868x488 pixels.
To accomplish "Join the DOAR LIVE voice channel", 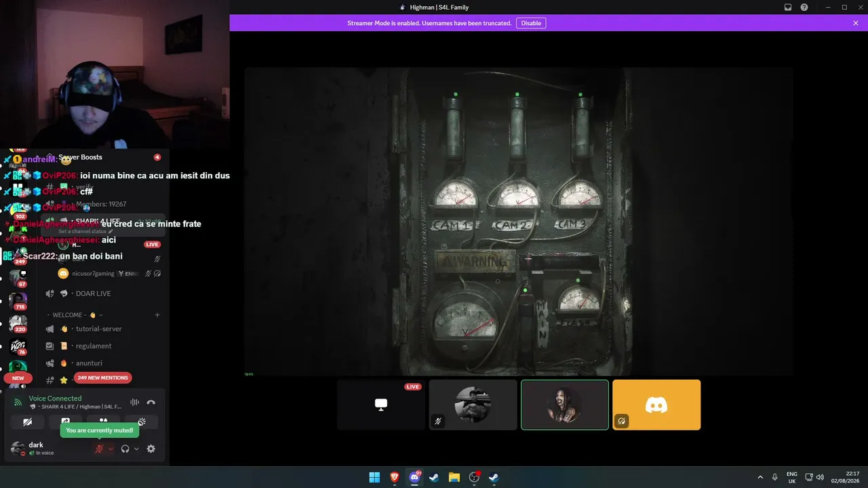I will point(93,293).
